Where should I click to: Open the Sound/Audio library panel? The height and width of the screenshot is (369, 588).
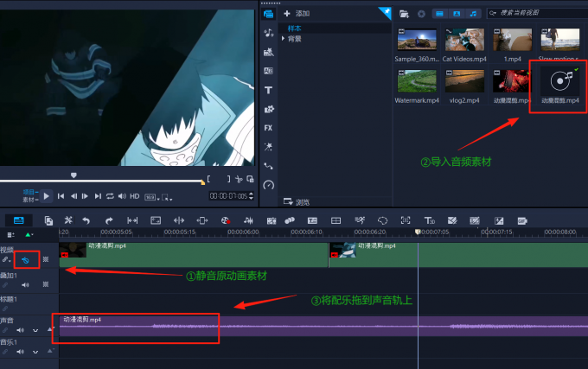coord(268,33)
